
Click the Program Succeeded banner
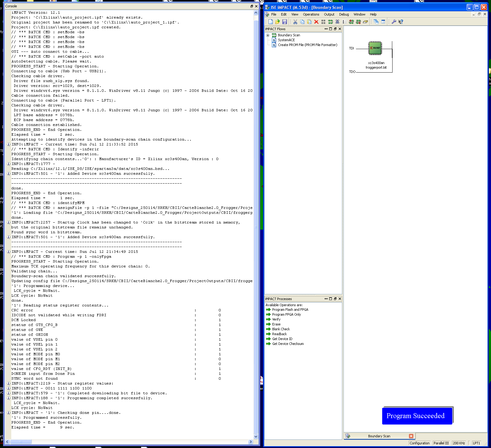point(417,416)
